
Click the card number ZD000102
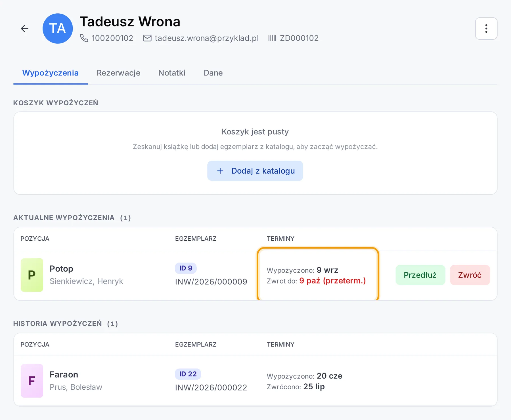pos(299,38)
